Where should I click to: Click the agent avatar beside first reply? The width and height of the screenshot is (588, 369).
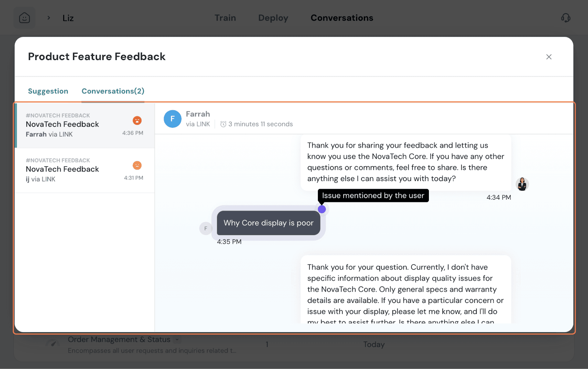(522, 184)
